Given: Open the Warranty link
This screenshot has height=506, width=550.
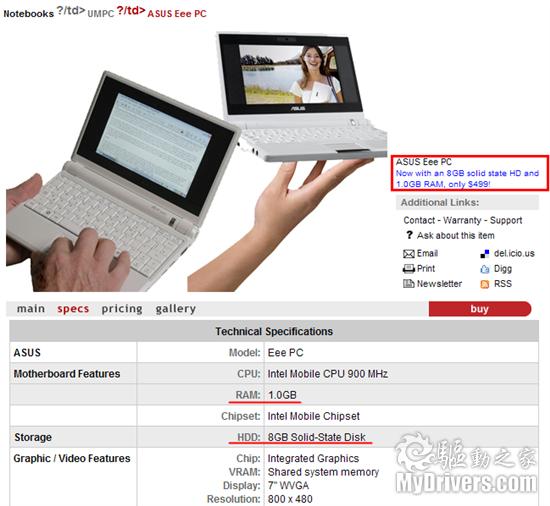Looking at the screenshot, I should [x=462, y=220].
